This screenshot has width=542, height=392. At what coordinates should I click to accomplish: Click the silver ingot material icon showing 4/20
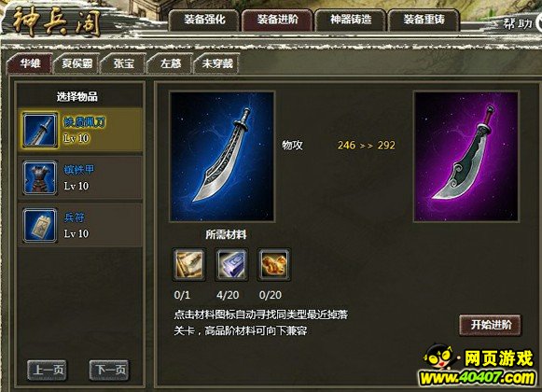pyautogui.click(x=231, y=264)
